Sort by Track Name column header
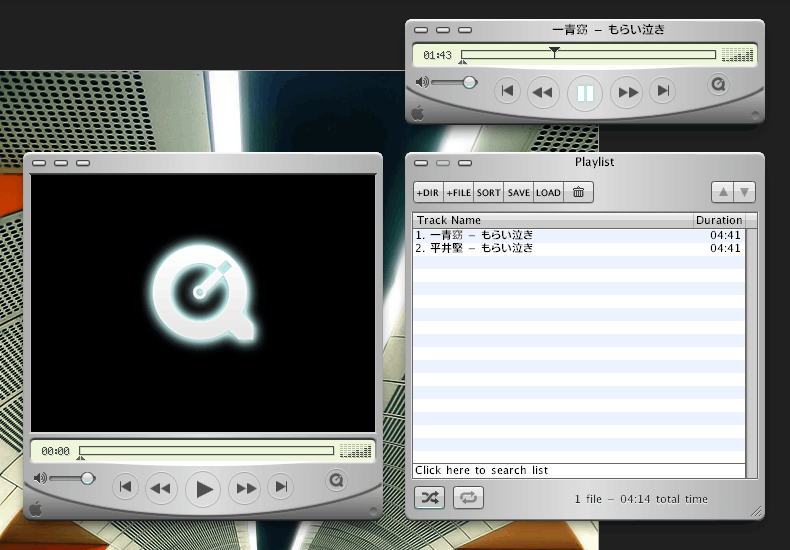 (x=553, y=220)
